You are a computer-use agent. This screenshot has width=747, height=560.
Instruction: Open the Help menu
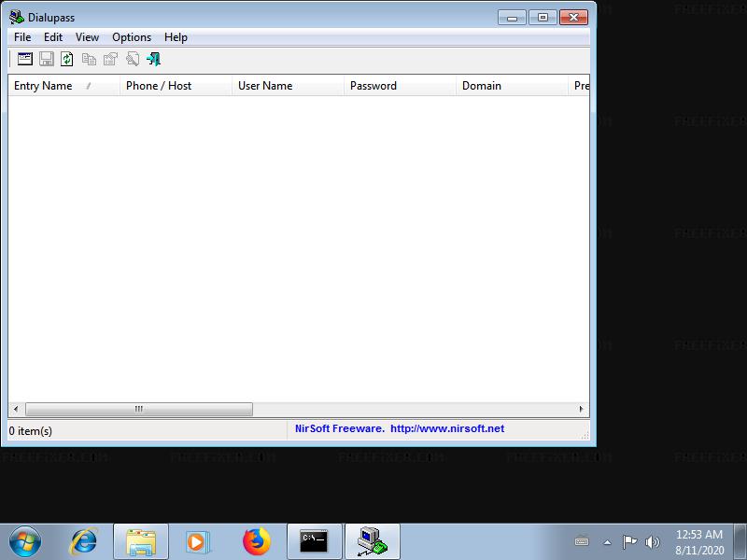tap(176, 37)
